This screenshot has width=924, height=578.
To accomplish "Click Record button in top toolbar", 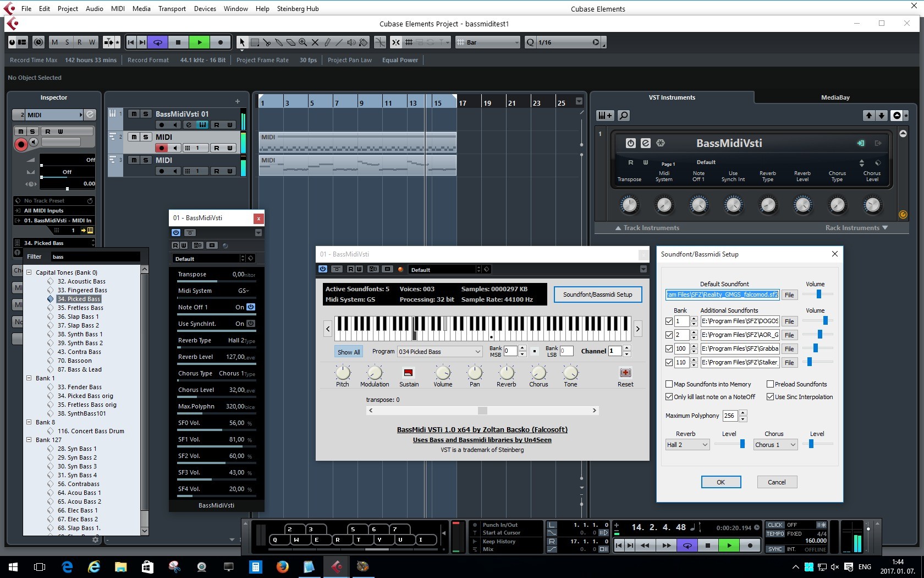I will [221, 42].
